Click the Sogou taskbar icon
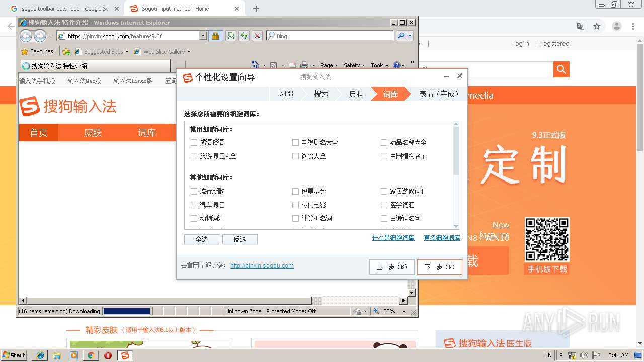This screenshot has width=644, height=362. (x=125, y=355)
